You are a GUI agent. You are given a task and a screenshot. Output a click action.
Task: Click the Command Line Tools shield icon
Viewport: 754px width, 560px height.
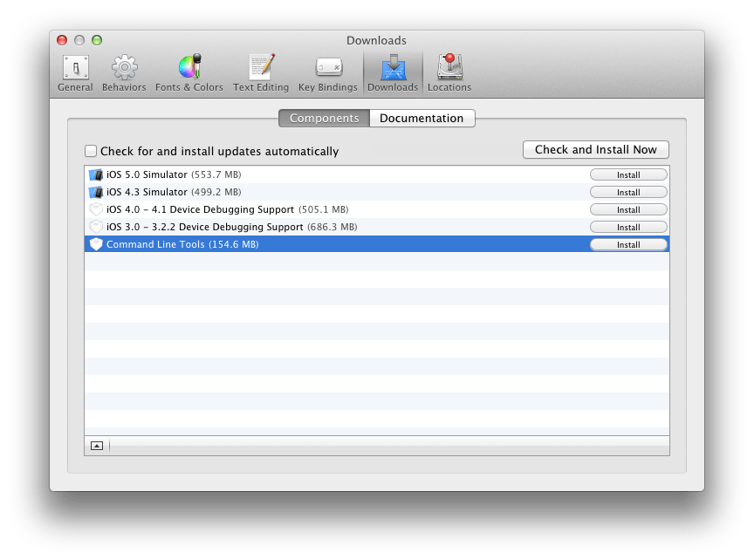96,245
